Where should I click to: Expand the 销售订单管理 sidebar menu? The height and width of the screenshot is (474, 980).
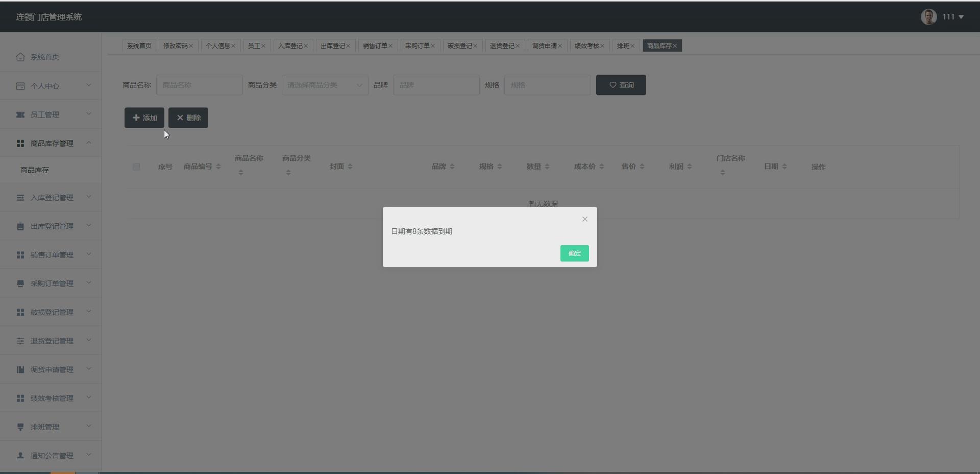pos(51,254)
